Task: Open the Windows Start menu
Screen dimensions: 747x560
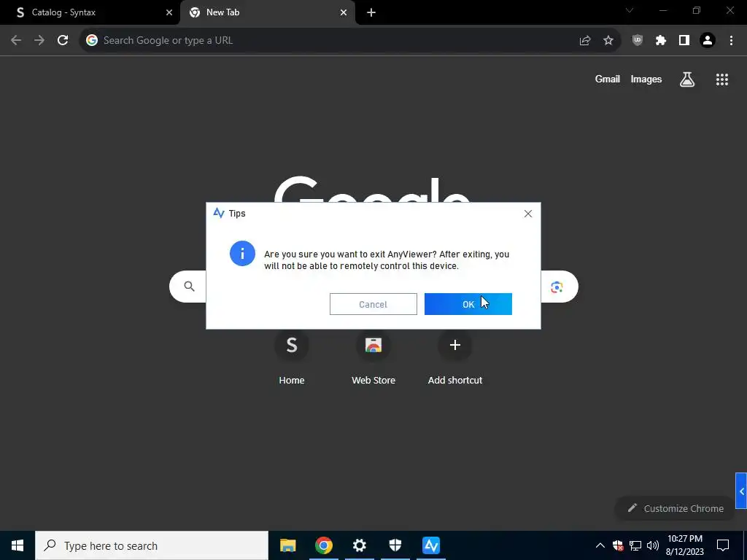Action: click(x=18, y=545)
